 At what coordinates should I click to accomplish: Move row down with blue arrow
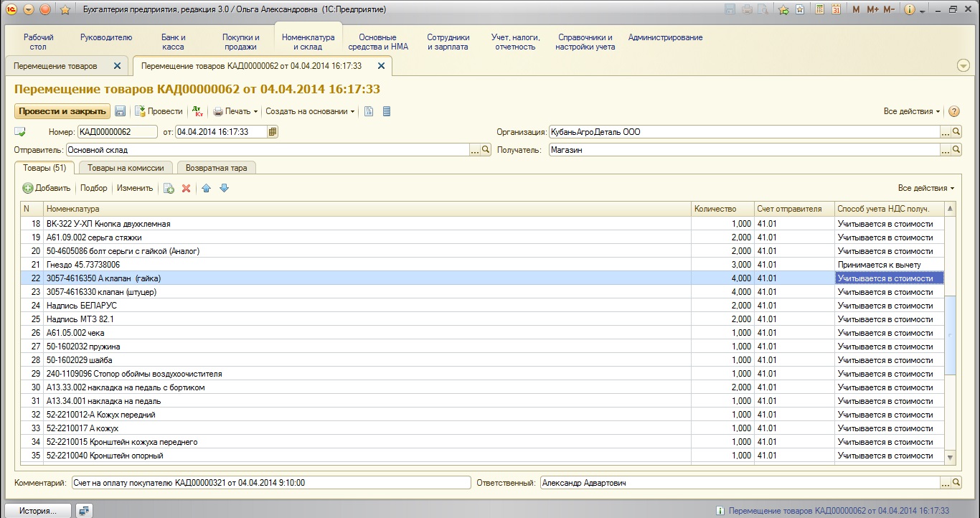[x=224, y=188]
